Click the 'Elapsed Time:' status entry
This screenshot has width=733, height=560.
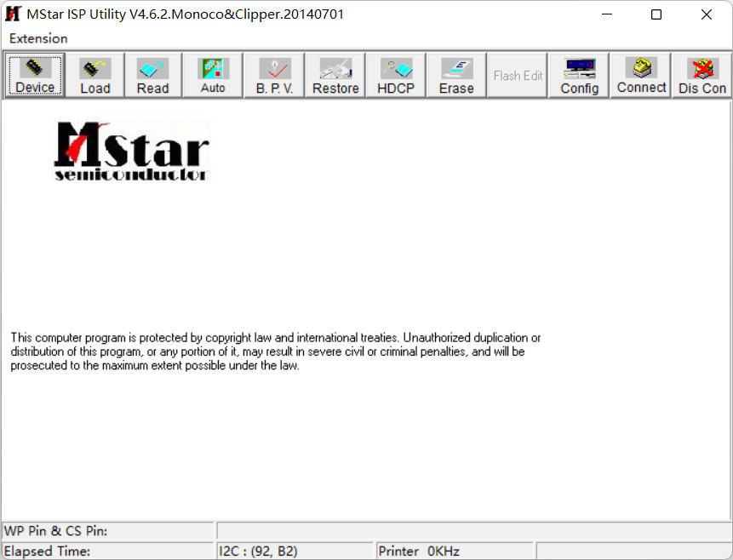pyautogui.click(x=108, y=551)
